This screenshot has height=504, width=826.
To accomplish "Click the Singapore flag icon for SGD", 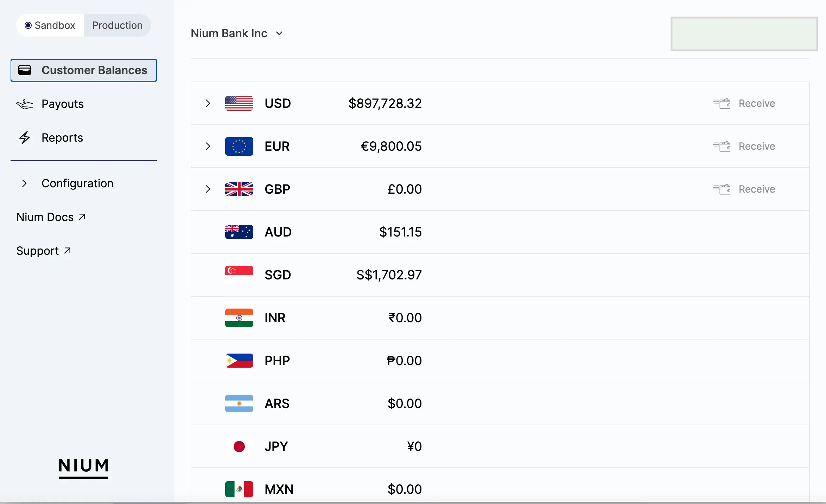I will click(x=239, y=275).
